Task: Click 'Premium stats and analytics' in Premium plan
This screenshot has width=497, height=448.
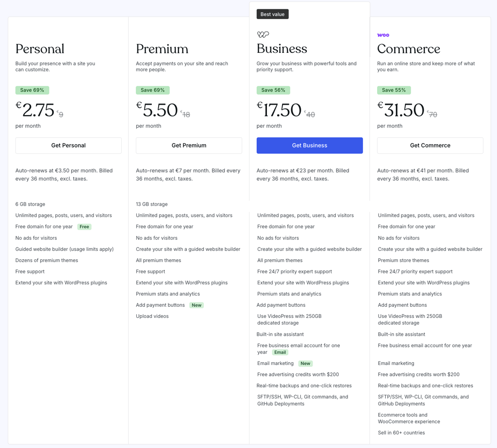Action: click(x=168, y=294)
